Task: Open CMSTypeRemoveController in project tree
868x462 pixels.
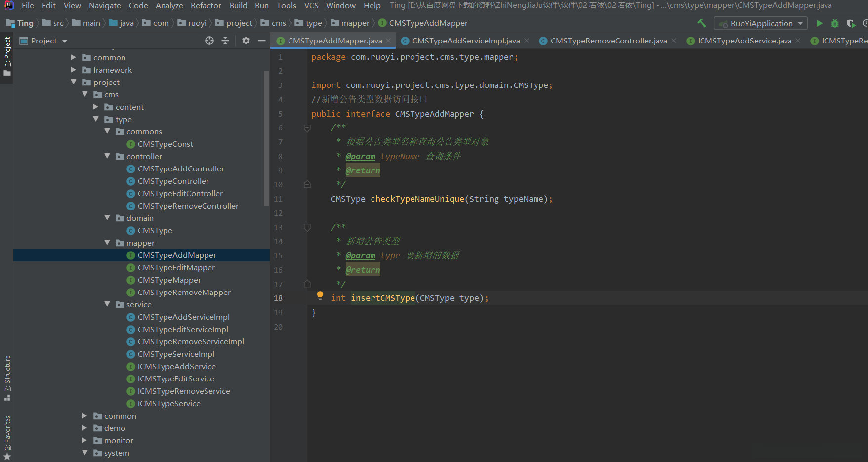Action: click(x=188, y=206)
